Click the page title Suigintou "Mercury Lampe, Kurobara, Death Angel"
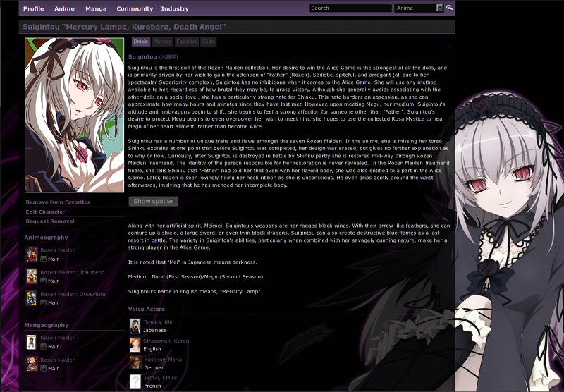The height and width of the screenshot is (392, 564). [124, 27]
